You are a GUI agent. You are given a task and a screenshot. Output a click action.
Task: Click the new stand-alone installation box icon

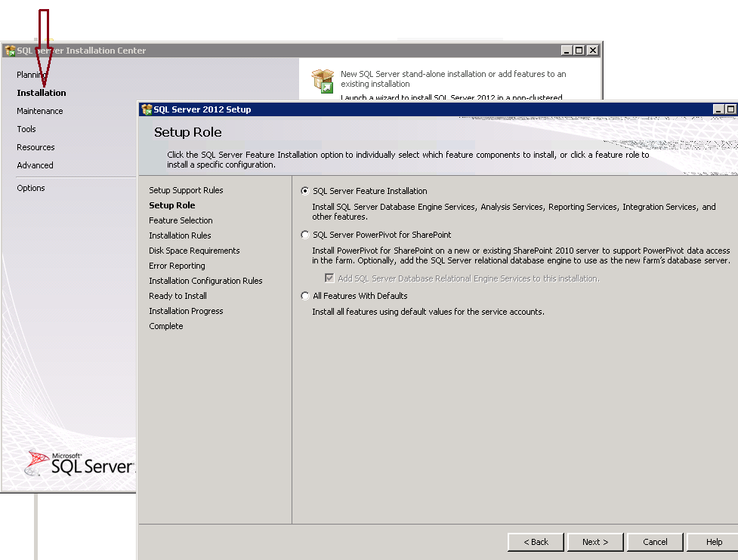coord(323,81)
